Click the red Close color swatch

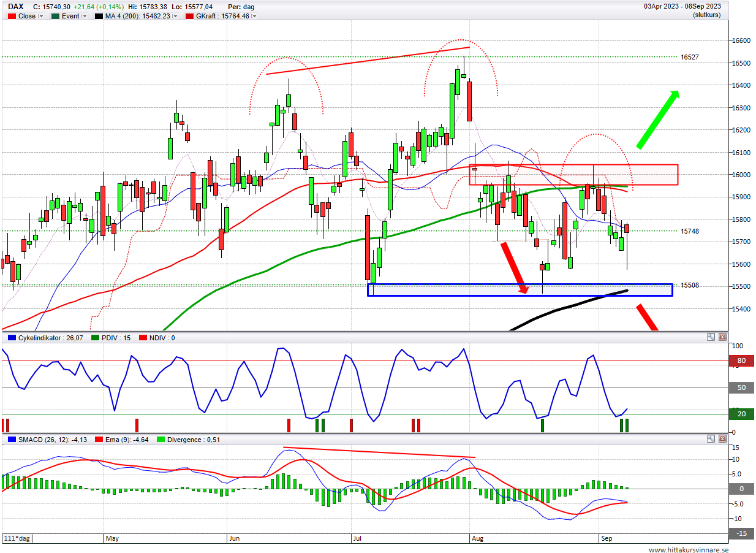coord(12,17)
